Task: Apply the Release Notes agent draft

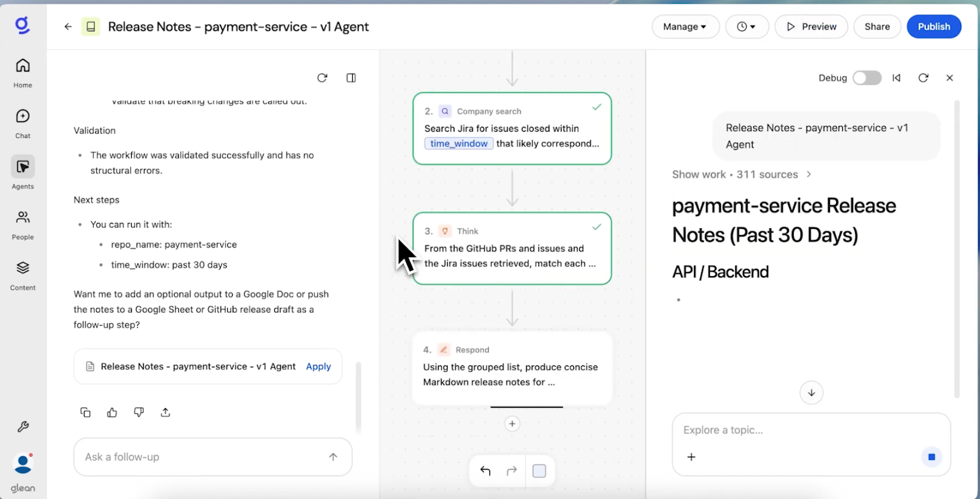Action: click(x=318, y=366)
